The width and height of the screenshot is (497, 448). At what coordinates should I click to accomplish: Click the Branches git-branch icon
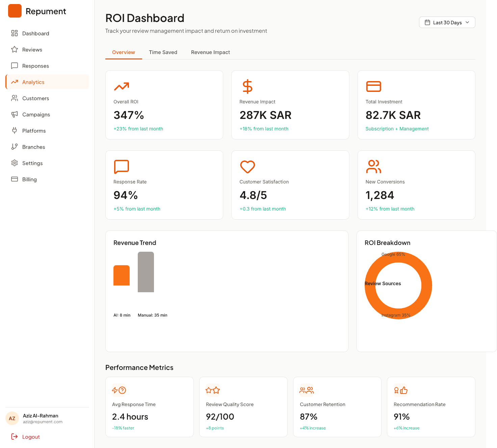click(x=15, y=147)
